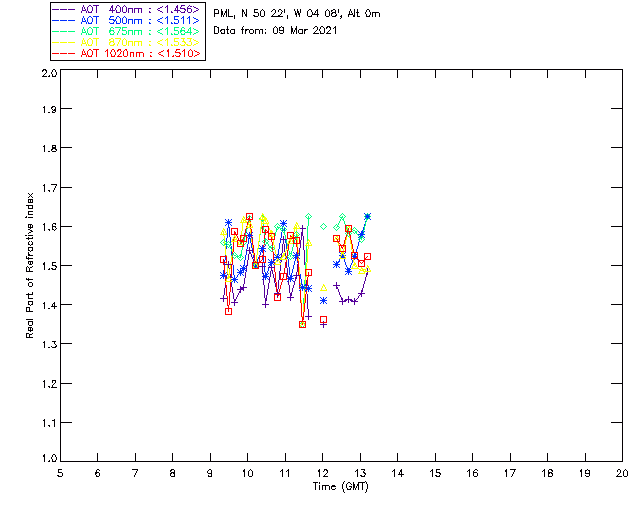
Task: Click the AOT 870nm yellow legend entry
Action: point(127,42)
